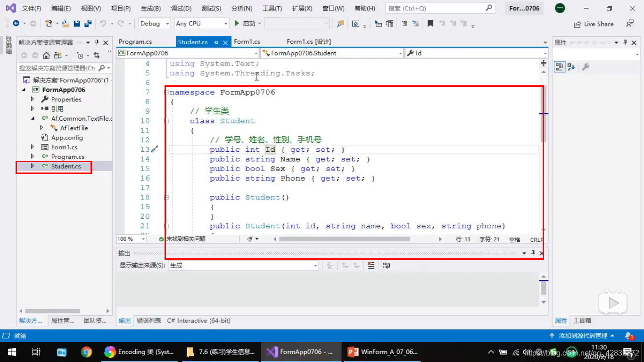
Task: Save current file with Save icon
Action: click(77, 24)
